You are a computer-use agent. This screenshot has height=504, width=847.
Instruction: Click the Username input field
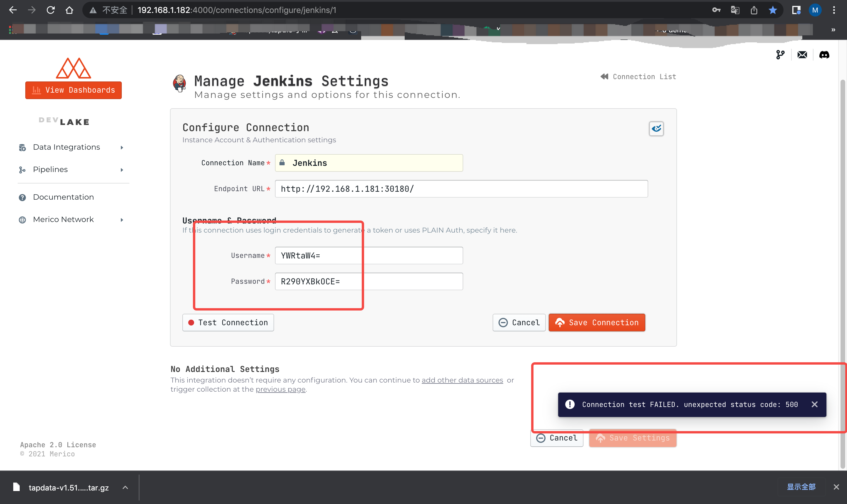(x=369, y=256)
